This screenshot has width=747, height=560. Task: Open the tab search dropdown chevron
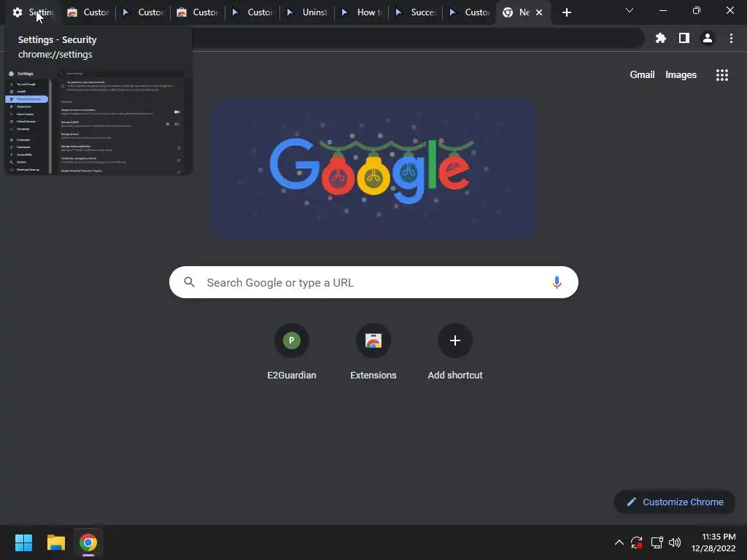coord(630,10)
